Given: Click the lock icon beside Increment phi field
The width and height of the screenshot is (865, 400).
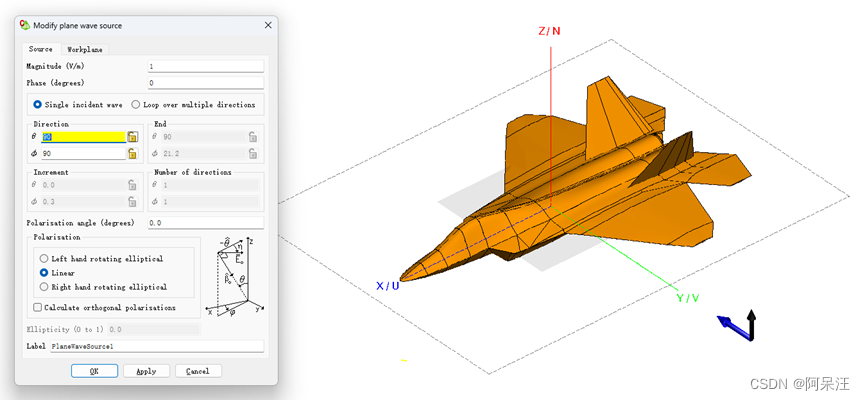Looking at the screenshot, I should pos(132,201).
